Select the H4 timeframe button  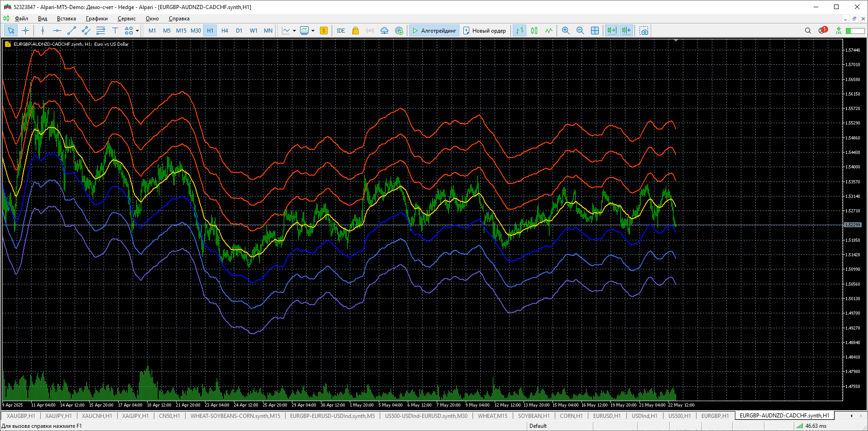224,31
